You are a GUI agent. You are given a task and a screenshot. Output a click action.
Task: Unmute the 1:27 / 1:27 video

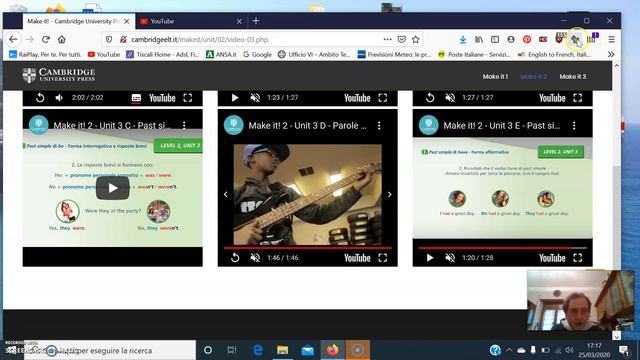pyautogui.click(x=450, y=98)
